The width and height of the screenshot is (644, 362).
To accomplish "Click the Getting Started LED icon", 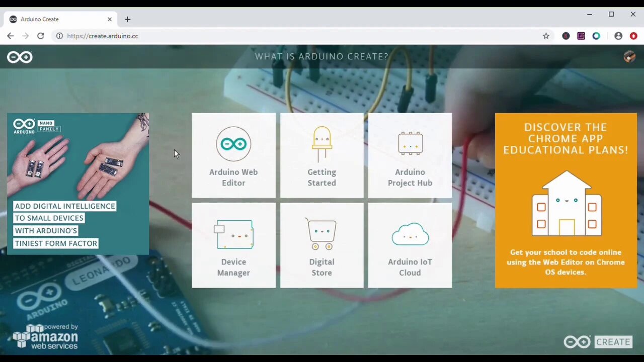I will click(x=322, y=144).
